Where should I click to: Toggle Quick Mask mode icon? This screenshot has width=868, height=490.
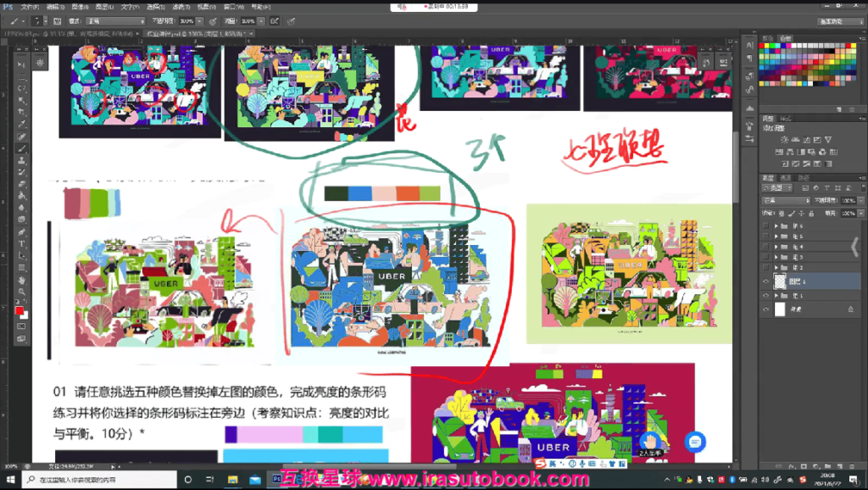[x=21, y=326]
